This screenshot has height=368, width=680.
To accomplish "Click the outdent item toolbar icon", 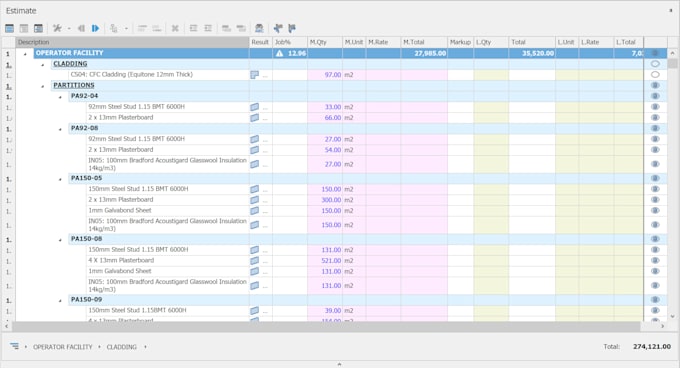I will [x=193, y=29].
